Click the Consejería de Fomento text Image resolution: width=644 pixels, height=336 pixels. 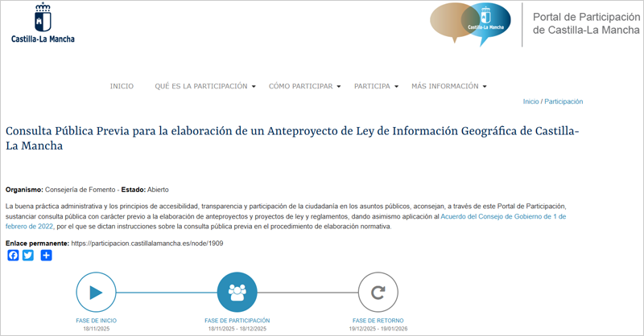tap(80, 190)
